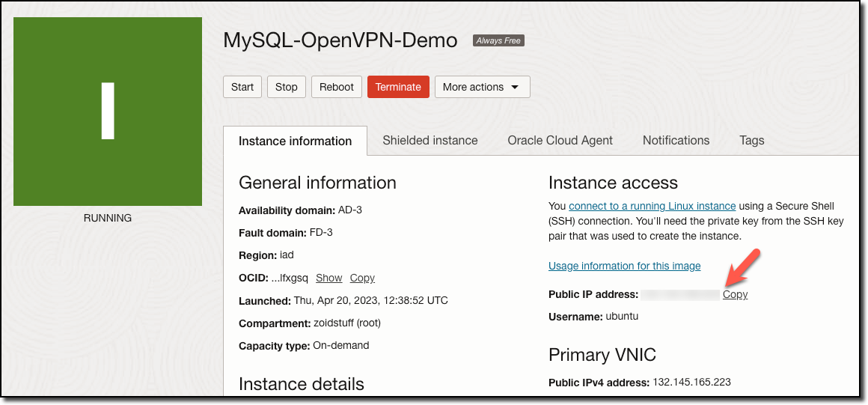
Task: Click the Always Free badge
Action: [x=498, y=40]
